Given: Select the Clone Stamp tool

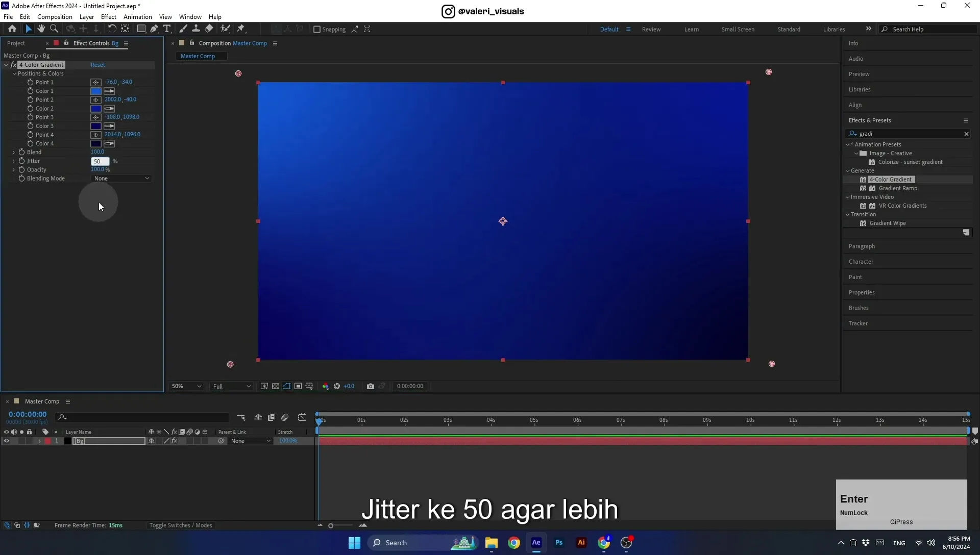Looking at the screenshot, I should [196, 29].
